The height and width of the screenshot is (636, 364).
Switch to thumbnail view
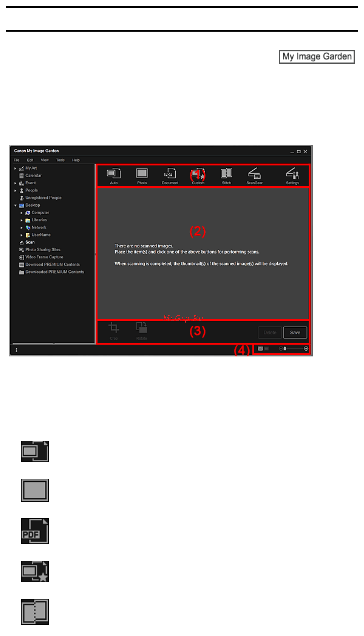260,349
